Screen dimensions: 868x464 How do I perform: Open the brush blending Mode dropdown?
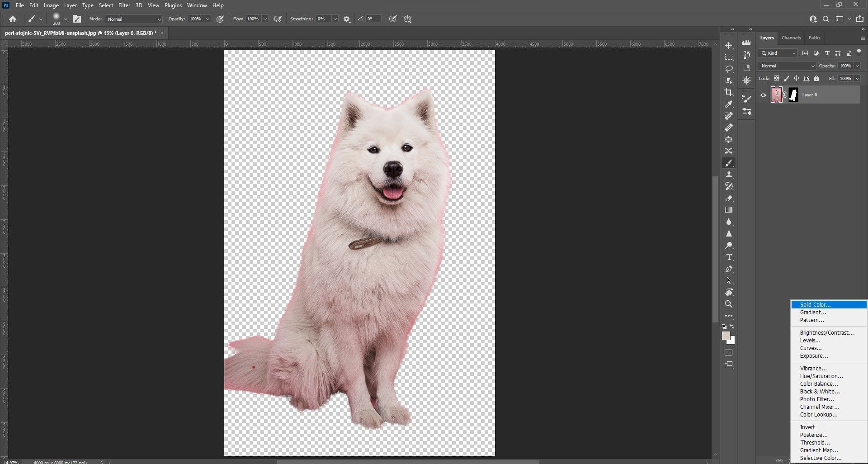pyautogui.click(x=133, y=19)
